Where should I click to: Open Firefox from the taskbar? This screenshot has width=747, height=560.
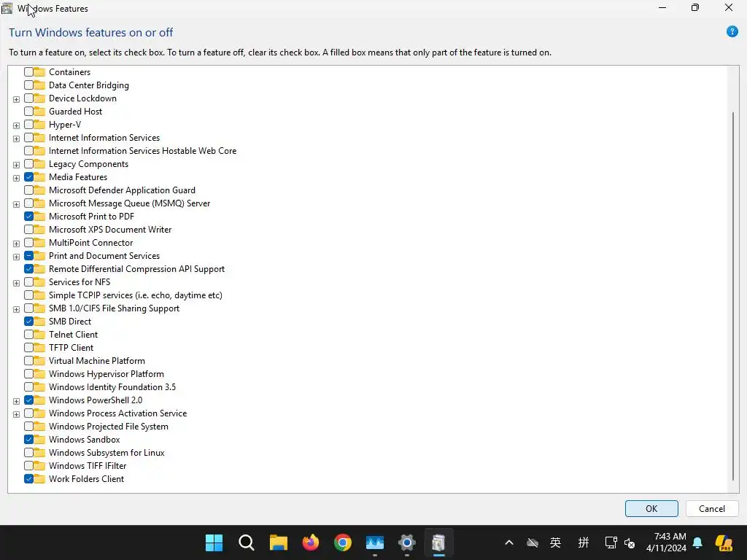(x=311, y=542)
